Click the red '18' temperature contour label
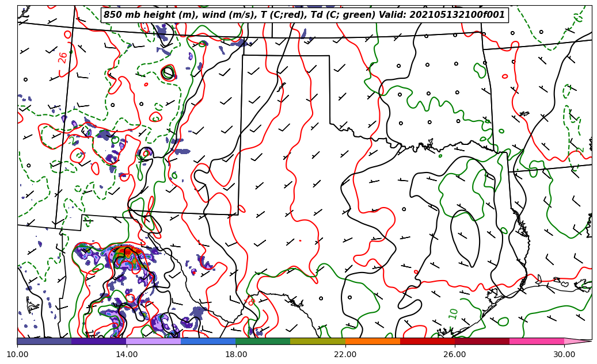 point(250,301)
